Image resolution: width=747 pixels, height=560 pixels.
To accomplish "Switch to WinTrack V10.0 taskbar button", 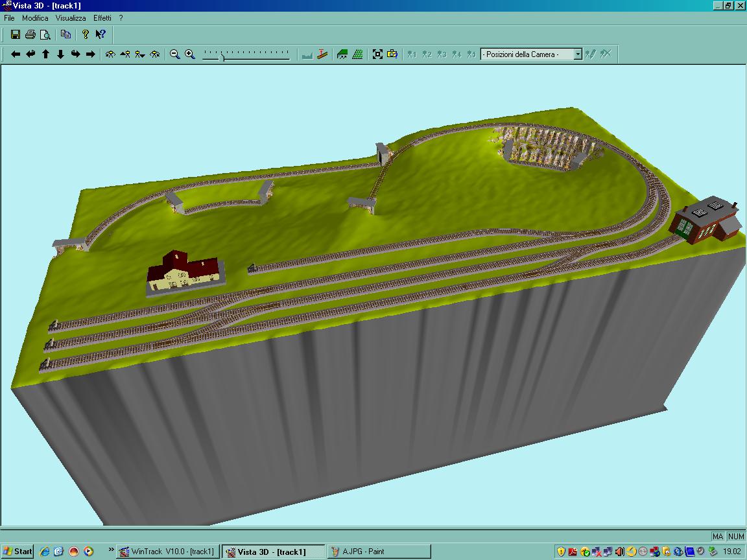I will tap(168, 552).
